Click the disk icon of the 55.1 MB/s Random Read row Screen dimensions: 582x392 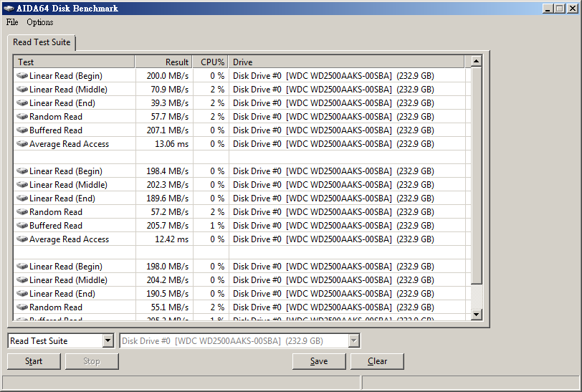point(22,307)
